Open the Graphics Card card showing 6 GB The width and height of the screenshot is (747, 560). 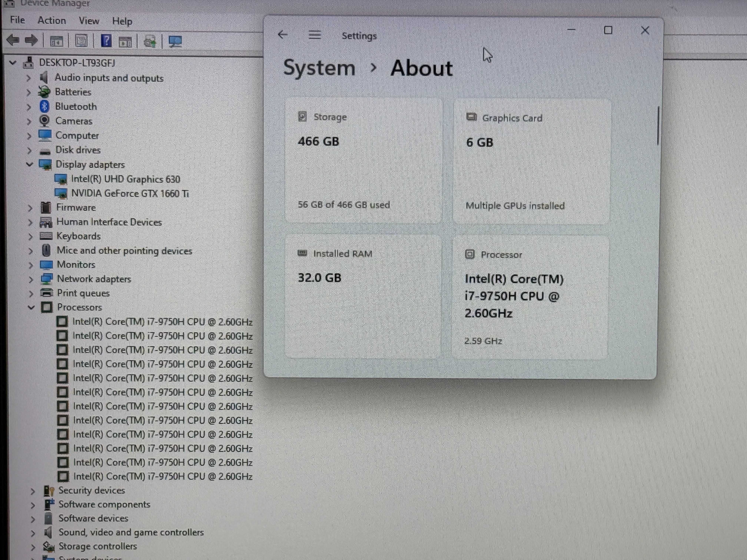point(532,161)
